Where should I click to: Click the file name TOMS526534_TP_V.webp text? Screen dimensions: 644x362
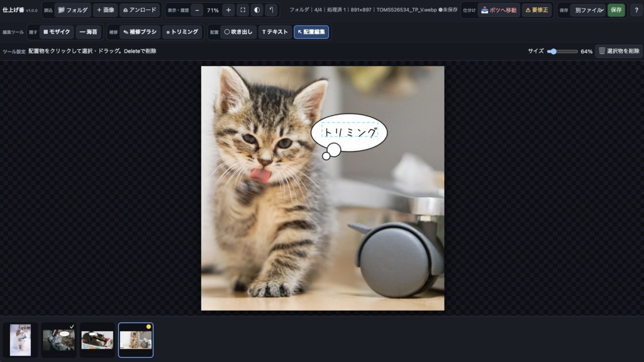[407, 10]
